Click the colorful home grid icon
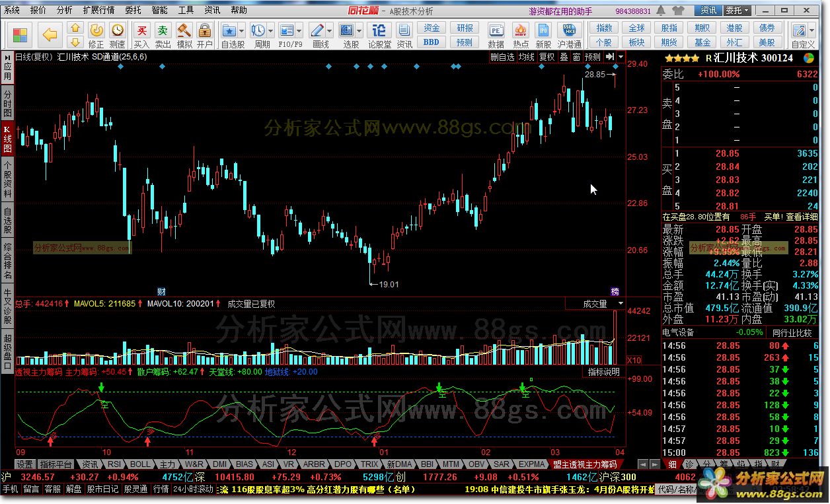Image resolution: width=830 pixels, height=504 pixels. tap(20, 34)
